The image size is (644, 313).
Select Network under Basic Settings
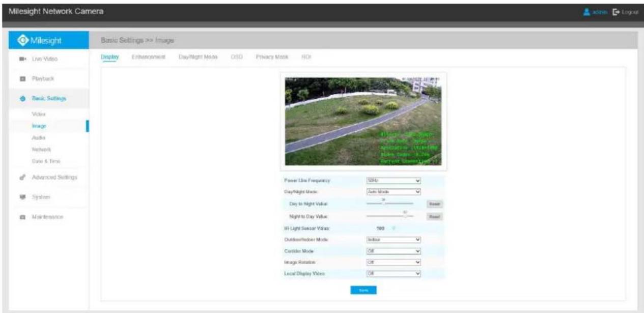coord(41,149)
